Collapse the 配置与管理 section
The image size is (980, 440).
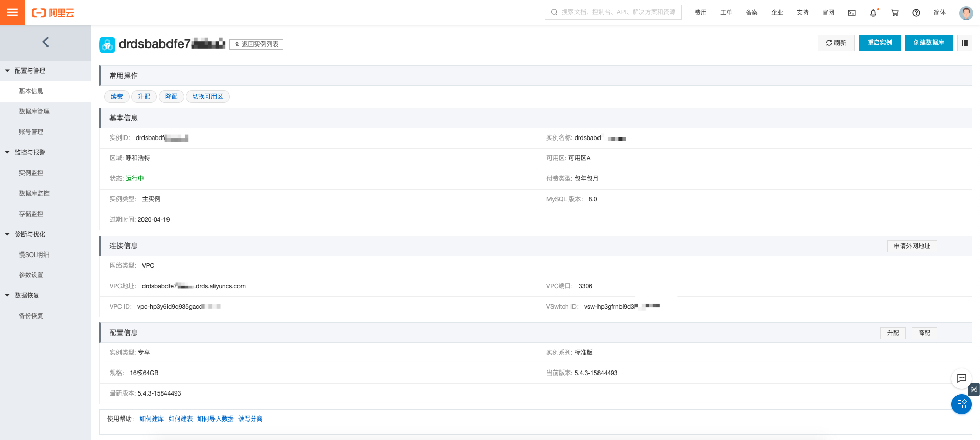8,71
